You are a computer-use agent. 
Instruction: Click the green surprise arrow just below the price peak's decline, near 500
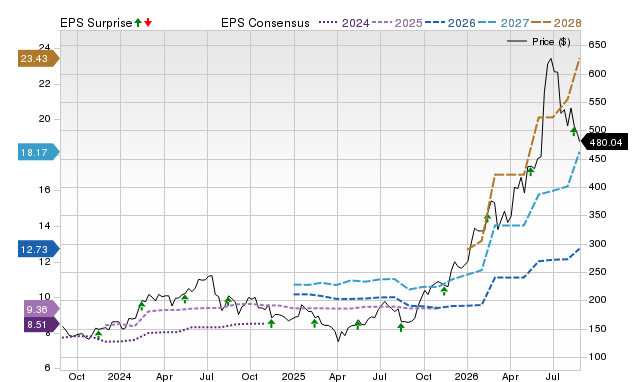click(573, 131)
